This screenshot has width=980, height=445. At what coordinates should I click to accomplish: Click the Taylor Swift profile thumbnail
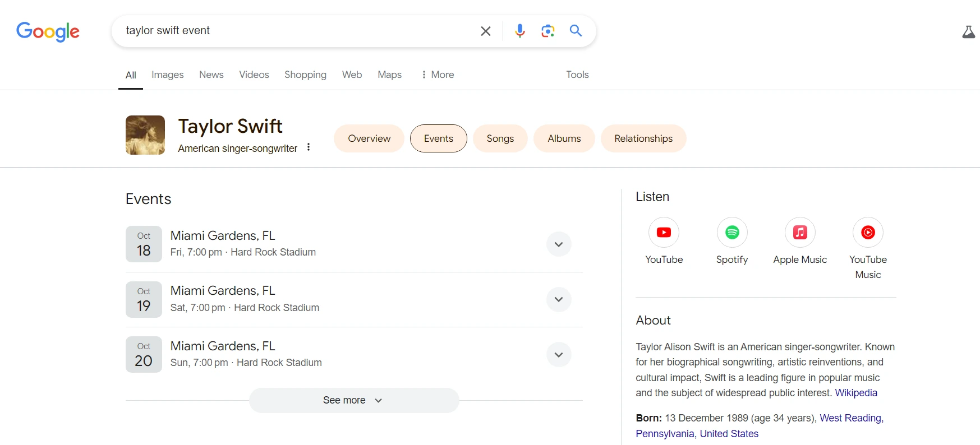[145, 135]
